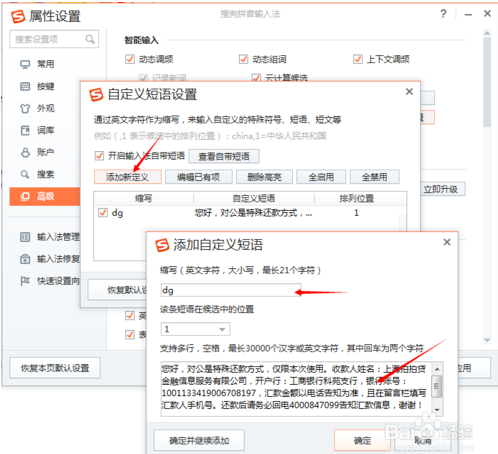Screen dimensions: 498x454
Task: Click the 快速设置向导 flag icon
Action: [25, 281]
